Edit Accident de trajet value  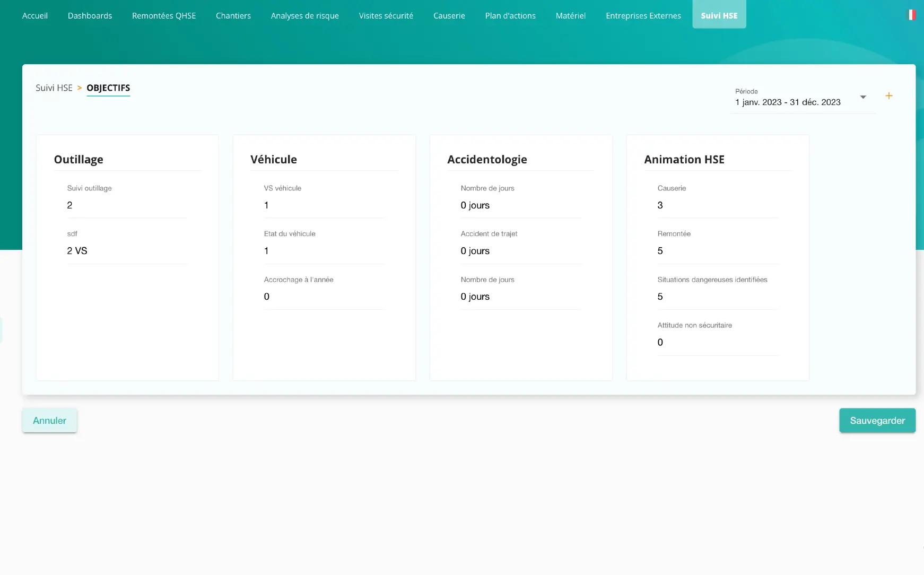(520, 251)
